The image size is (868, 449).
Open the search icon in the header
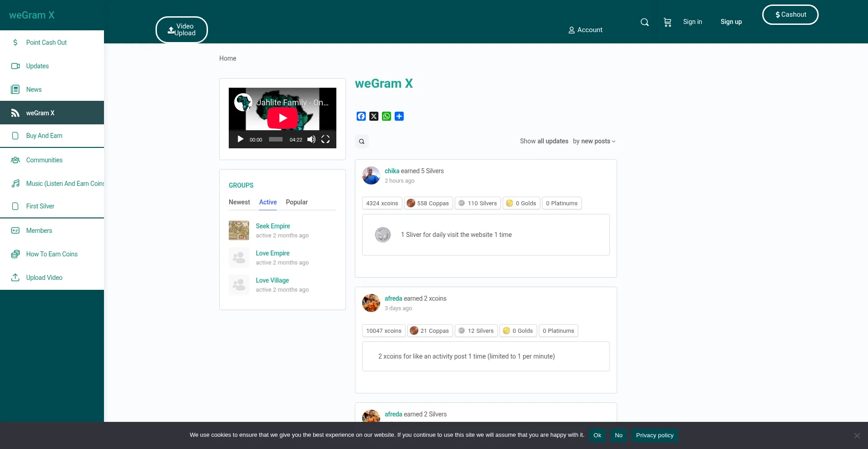pos(645,22)
